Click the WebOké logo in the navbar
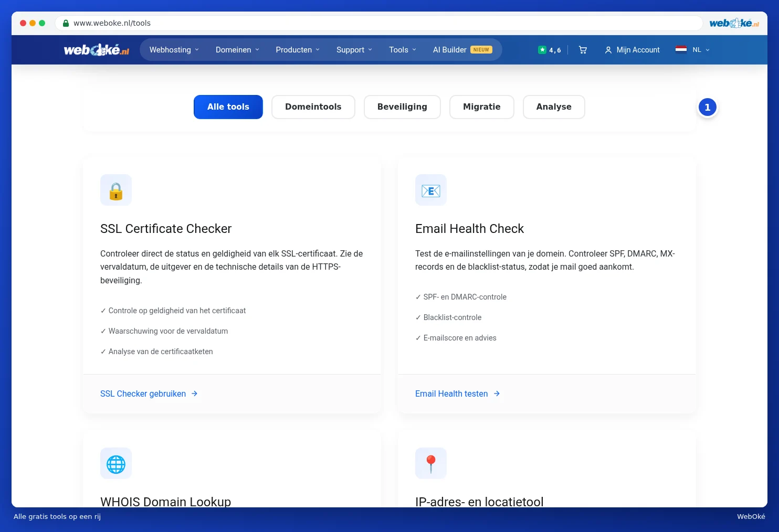This screenshot has height=532, width=779. pyautogui.click(x=97, y=50)
